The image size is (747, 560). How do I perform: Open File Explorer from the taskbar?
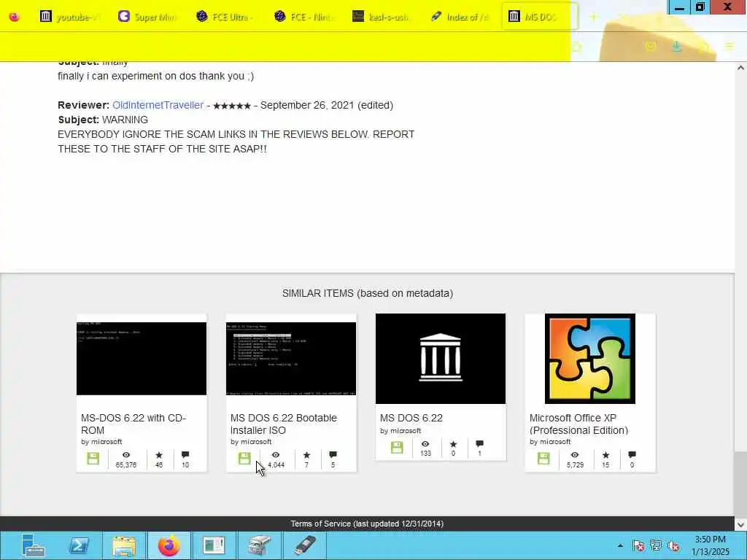click(x=124, y=545)
